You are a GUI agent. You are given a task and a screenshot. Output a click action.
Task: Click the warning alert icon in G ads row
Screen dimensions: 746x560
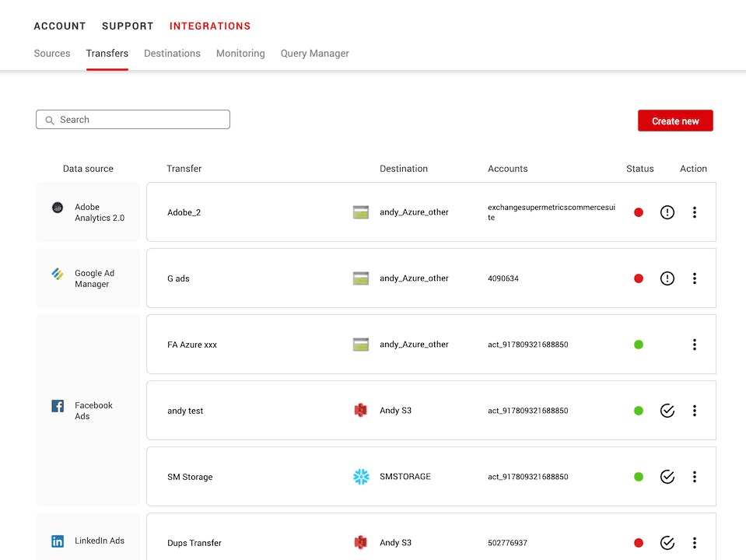click(x=667, y=278)
